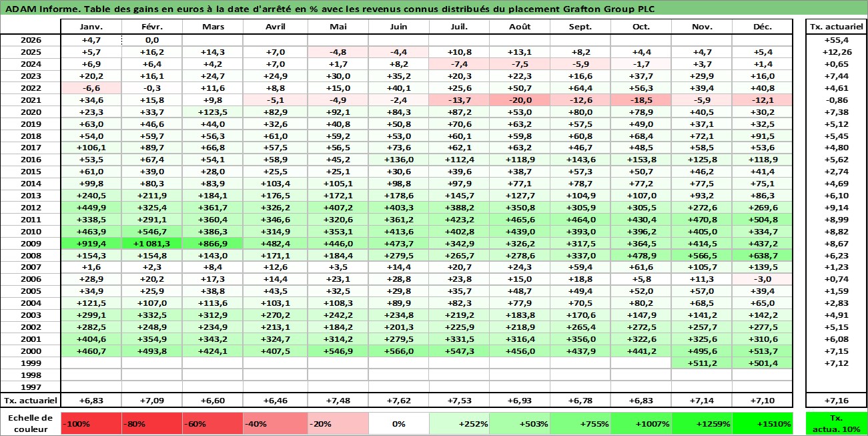Click the 0% white color scale cell
The image size is (868, 436).
(x=398, y=423)
